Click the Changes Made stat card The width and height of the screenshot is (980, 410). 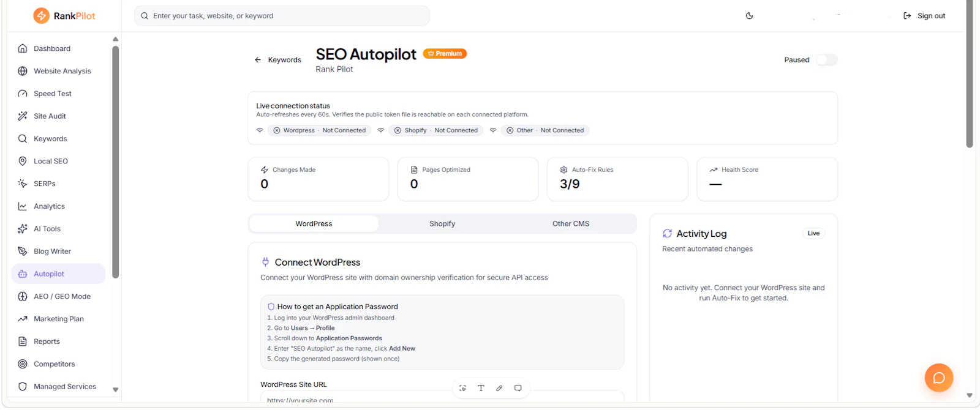click(x=318, y=179)
